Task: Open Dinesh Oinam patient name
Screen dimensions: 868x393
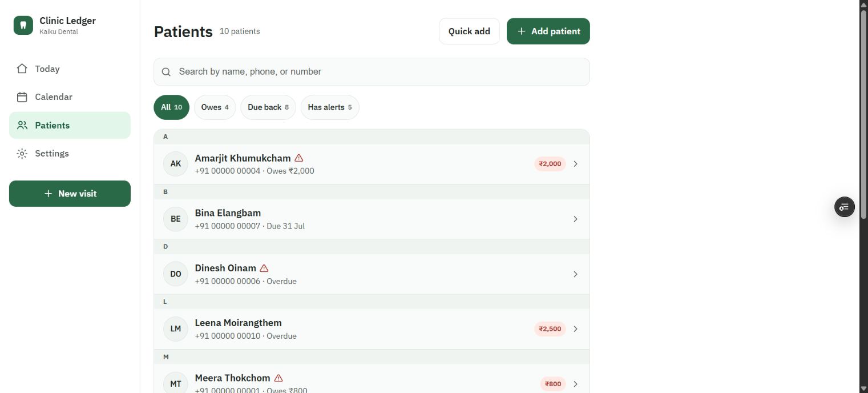Action: click(225, 268)
